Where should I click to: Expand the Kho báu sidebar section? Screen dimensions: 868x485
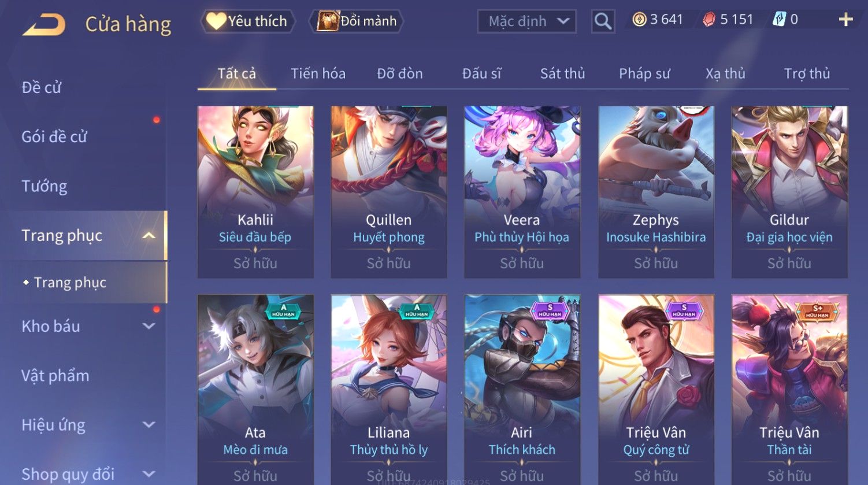coord(149,326)
